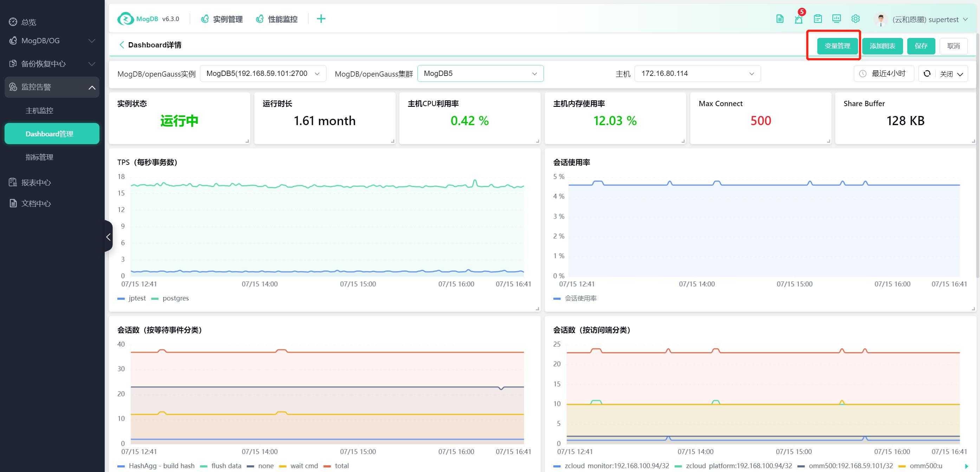
Task: Go back using Dashboard详情 arrow
Action: pyautogui.click(x=122, y=45)
